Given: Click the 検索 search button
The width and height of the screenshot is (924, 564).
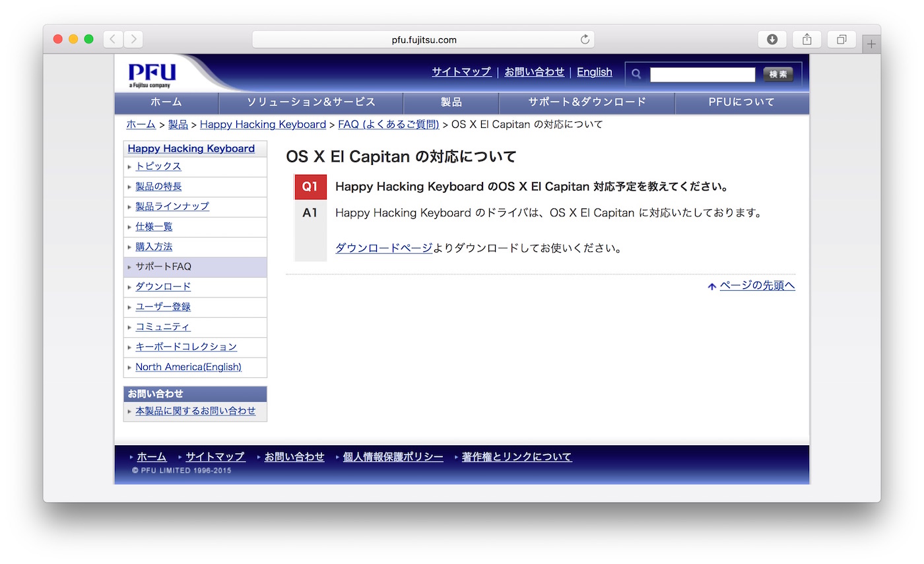Looking at the screenshot, I should pyautogui.click(x=778, y=75).
